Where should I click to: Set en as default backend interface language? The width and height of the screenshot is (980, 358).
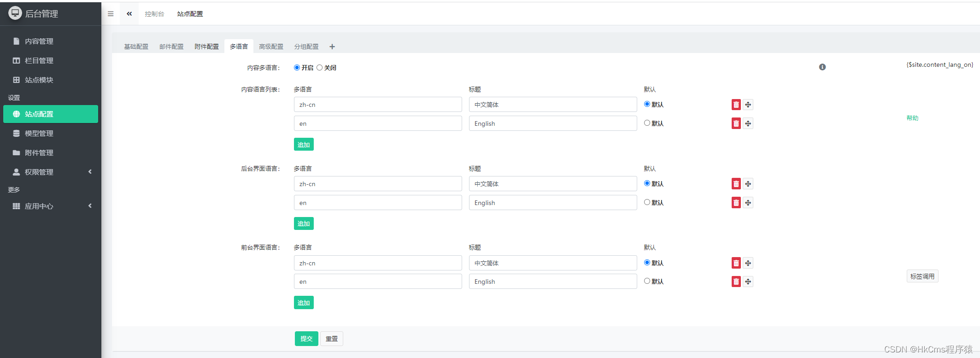tap(647, 202)
